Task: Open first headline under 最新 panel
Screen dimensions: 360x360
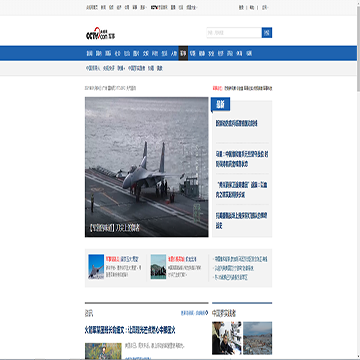Action: coord(237,124)
